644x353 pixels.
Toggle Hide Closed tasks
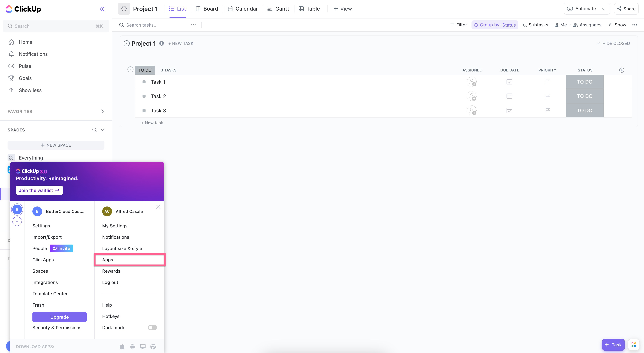coord(613,43)
